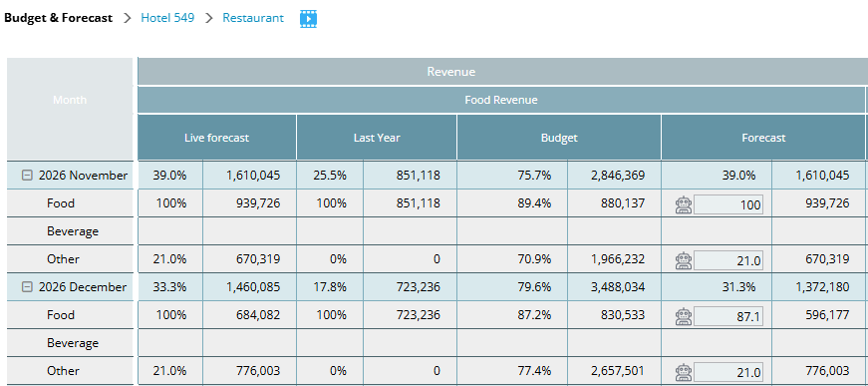Click November last year percent 25.5%
Image resolution: width=868 pixels, height=386 pixels.
(331, 176)
